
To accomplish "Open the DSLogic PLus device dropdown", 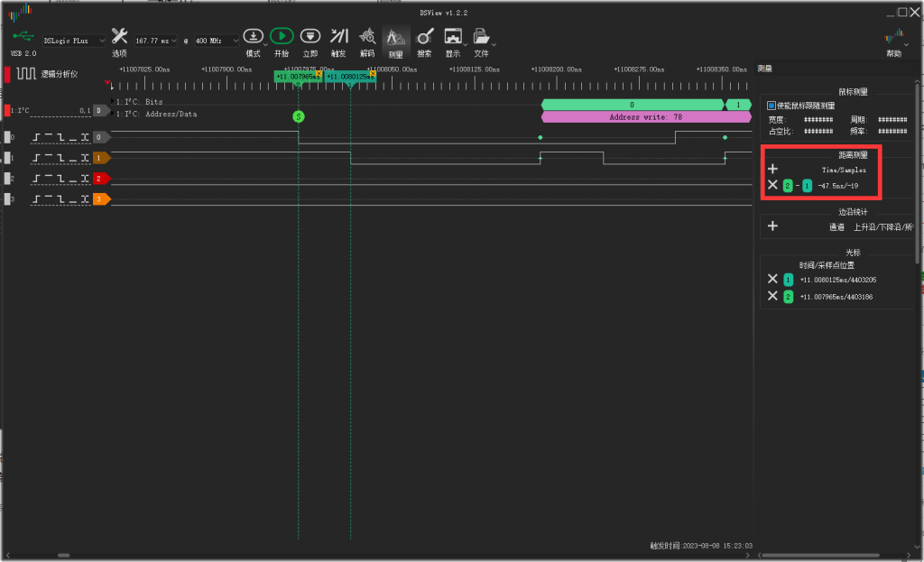I will click(x=74, y=41).
